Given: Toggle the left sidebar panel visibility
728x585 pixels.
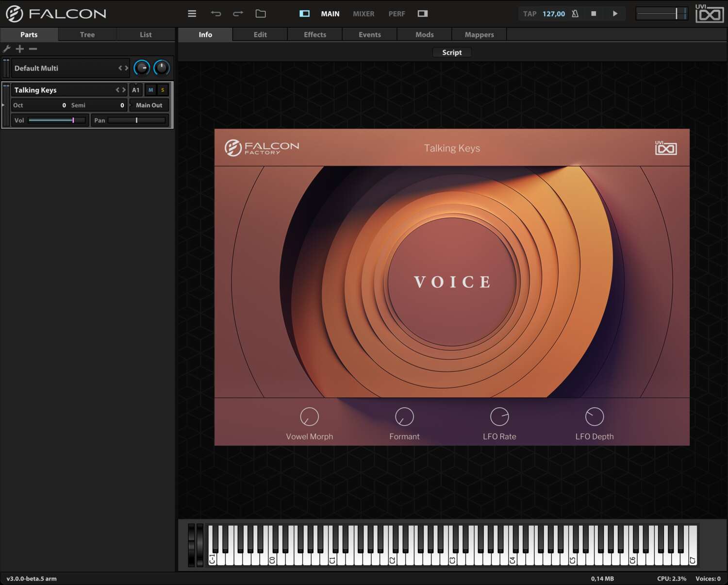Looking at the screenshot, I should 304,14.
